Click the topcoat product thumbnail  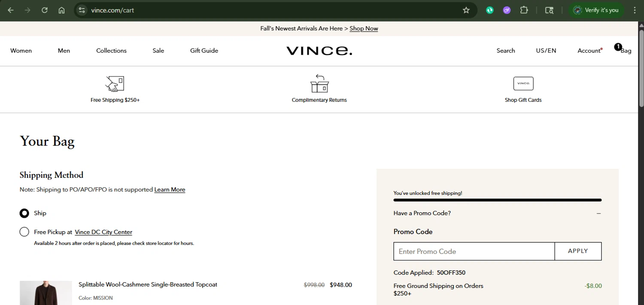[x=46, y=293]
